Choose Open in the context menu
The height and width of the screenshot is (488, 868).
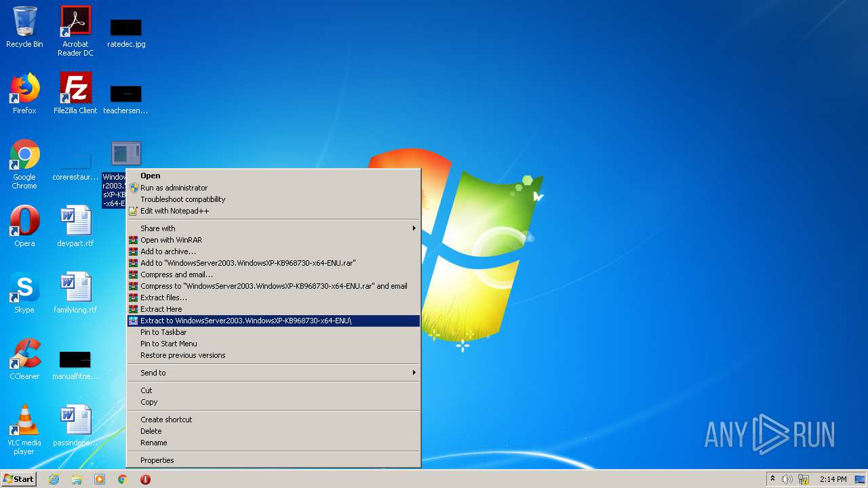click(x=274, y=176)
